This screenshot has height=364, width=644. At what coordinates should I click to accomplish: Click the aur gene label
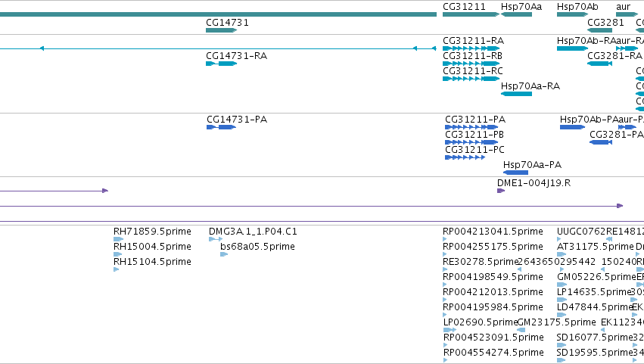click(x=623, y=7)
